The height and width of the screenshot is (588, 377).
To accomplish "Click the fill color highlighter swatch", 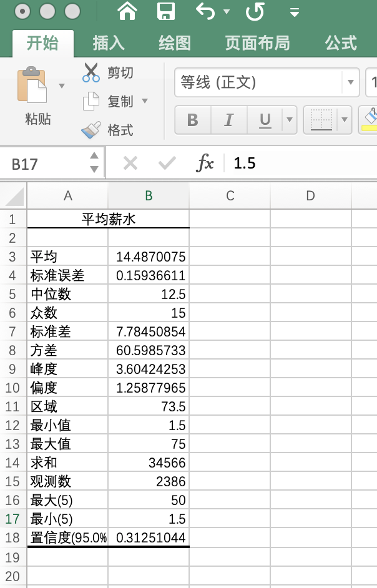I will (370, 120).
